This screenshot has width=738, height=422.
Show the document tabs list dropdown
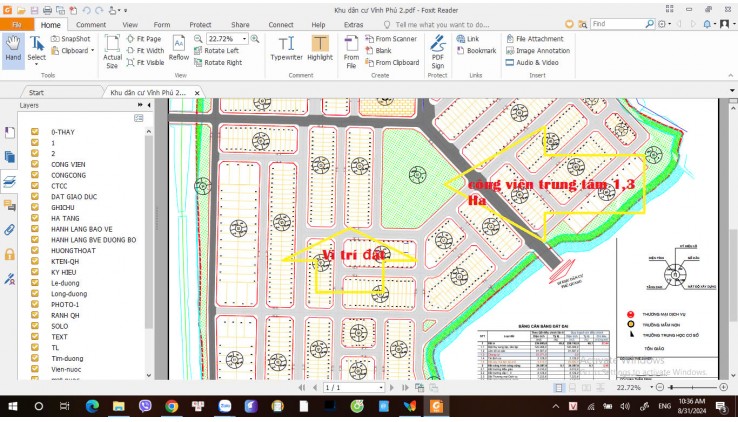[732, 90]
